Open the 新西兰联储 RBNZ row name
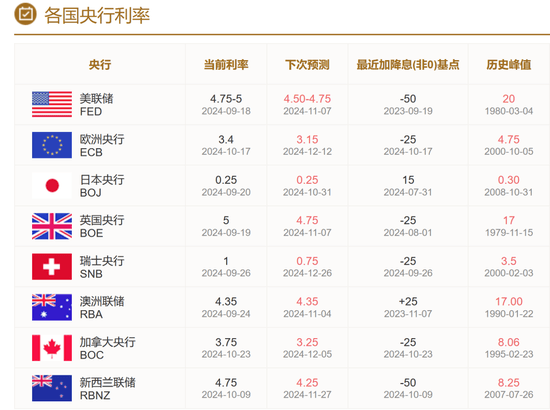 (108, 389)
